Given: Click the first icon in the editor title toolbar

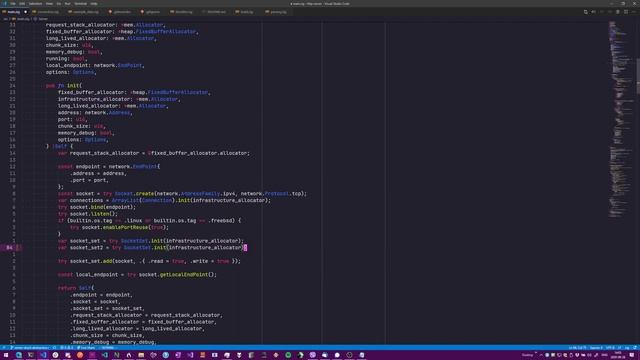Looking at the screenshot, I should coord(586,12).
